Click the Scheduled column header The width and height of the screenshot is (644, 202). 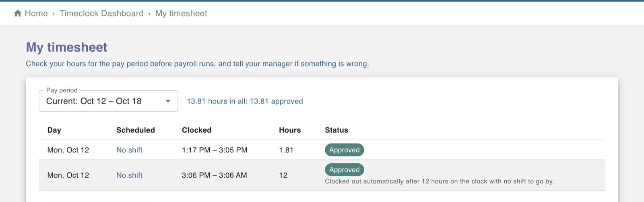136,130
